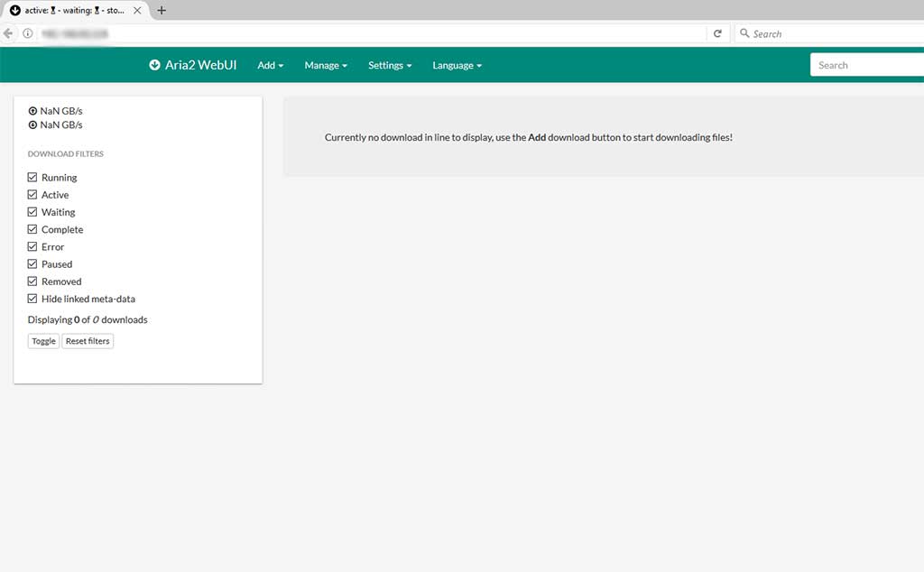Open a new browser tab
This screenshot has width=924, height=572.
coord(161,10)
